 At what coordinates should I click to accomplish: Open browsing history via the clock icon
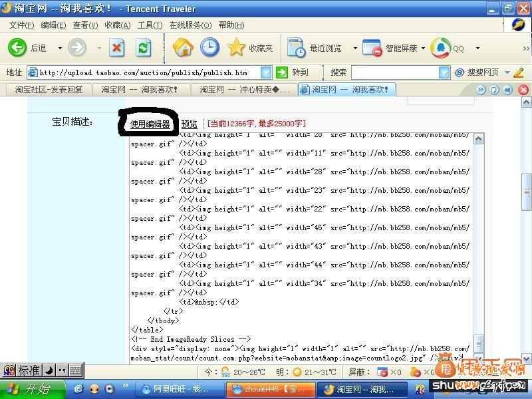(x=208, y=48)
